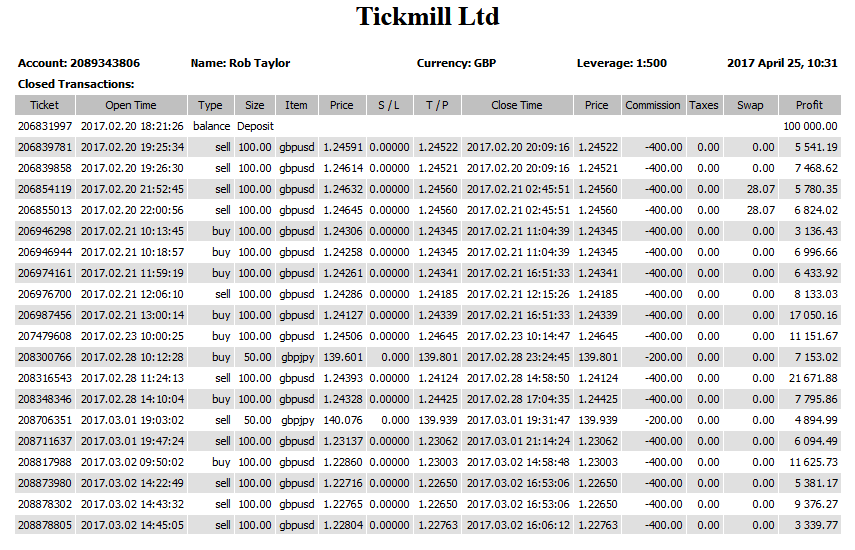The width and height of the screenshot is (855, 550).
Task: Click the Close Time column header
Action: (x=517, y=105)
